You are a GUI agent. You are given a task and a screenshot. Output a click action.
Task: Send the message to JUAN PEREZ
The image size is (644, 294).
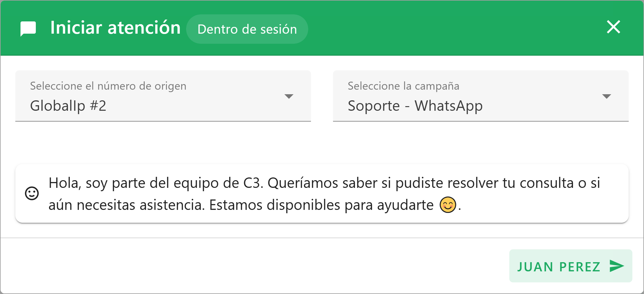tap(569, 266)
